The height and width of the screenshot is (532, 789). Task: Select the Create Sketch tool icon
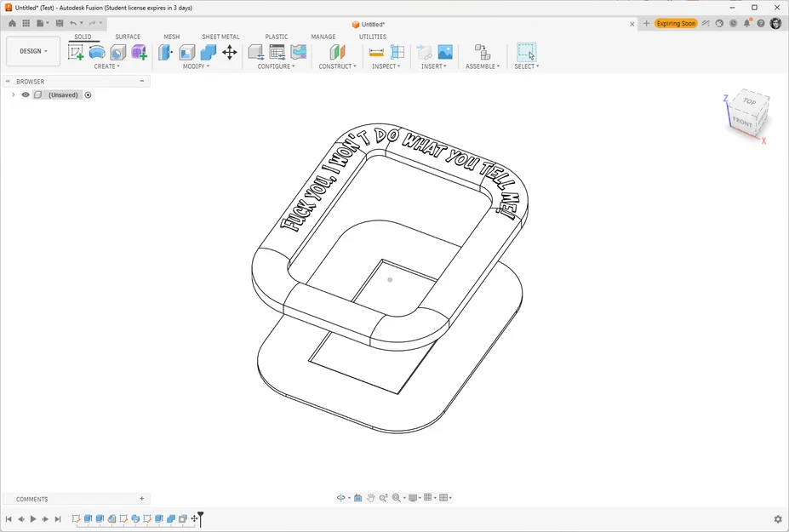(76, 52)
